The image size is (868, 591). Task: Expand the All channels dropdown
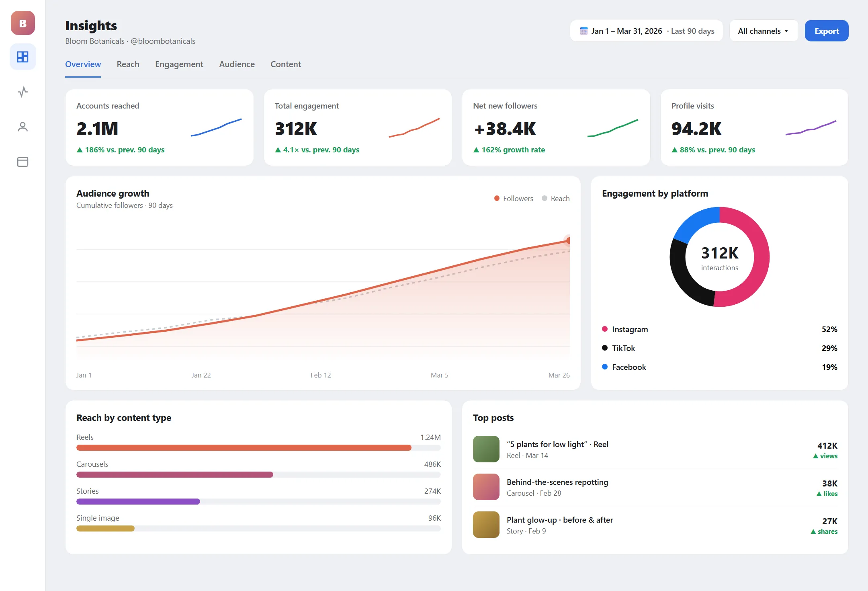(x=764, y=31)
